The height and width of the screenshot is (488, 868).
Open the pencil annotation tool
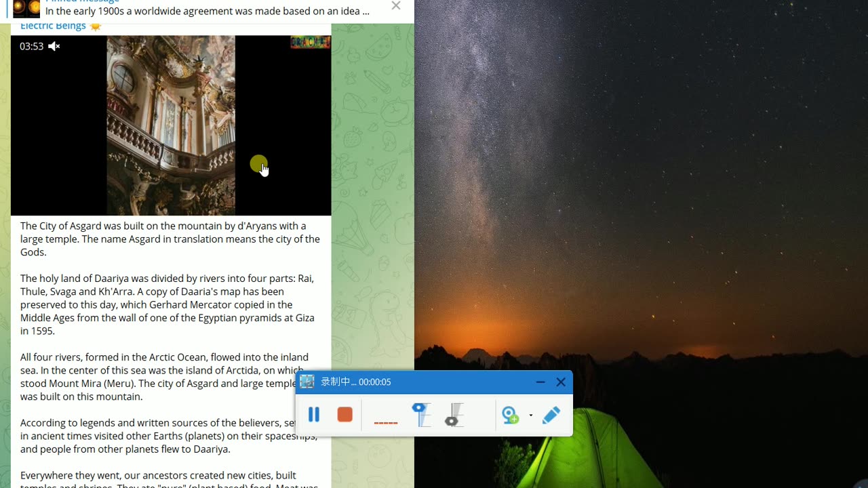(551, 415)
